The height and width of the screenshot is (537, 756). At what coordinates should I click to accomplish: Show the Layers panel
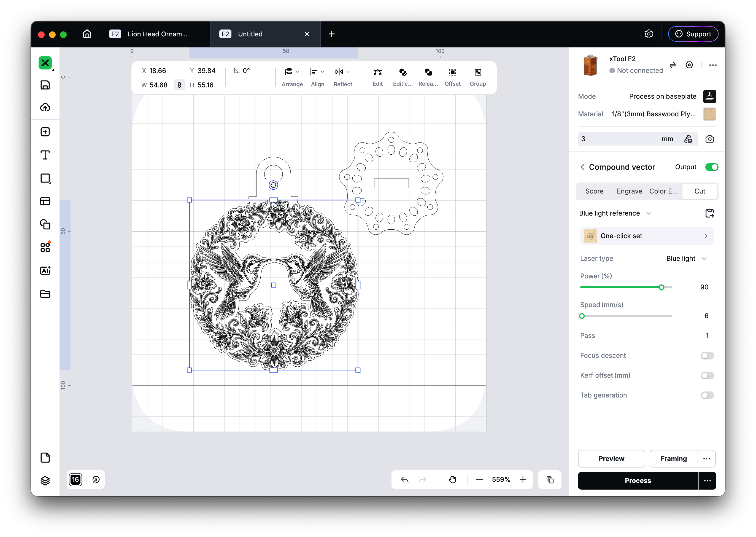tap(45, 480)
